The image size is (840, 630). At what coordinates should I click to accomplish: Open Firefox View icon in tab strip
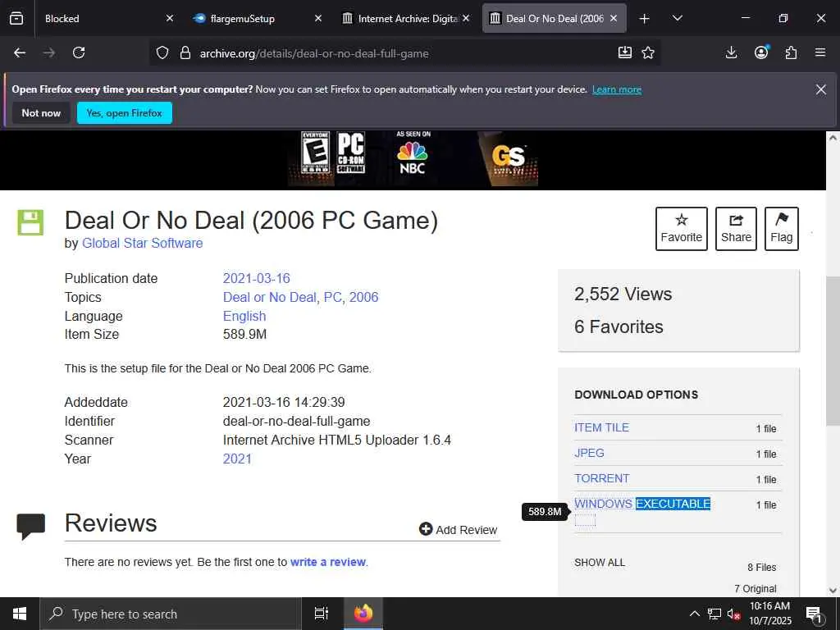(16, 18)
